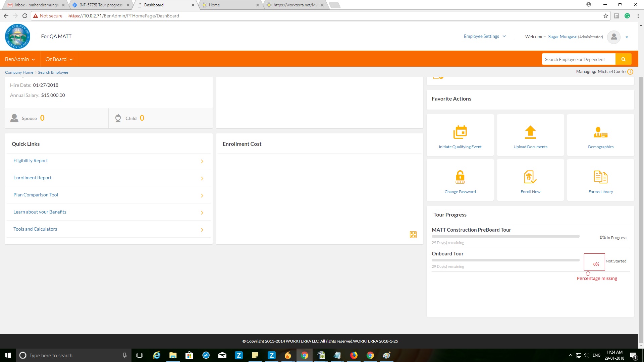Click the Managing employee info icon

click(x=630, y=72)
